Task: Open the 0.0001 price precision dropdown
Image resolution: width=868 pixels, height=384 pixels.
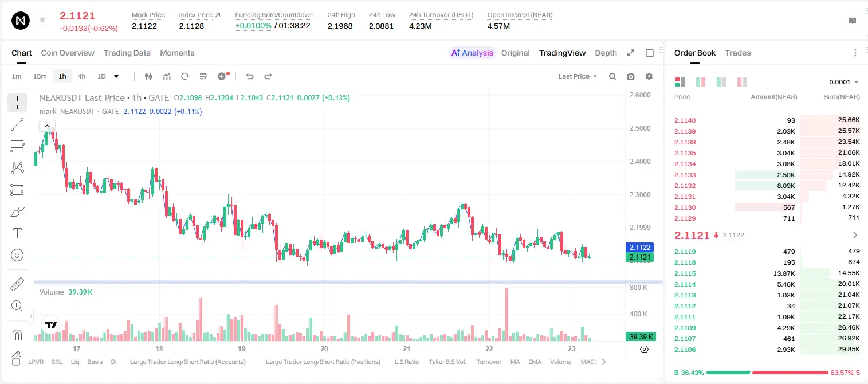Action: coord(844,82)
